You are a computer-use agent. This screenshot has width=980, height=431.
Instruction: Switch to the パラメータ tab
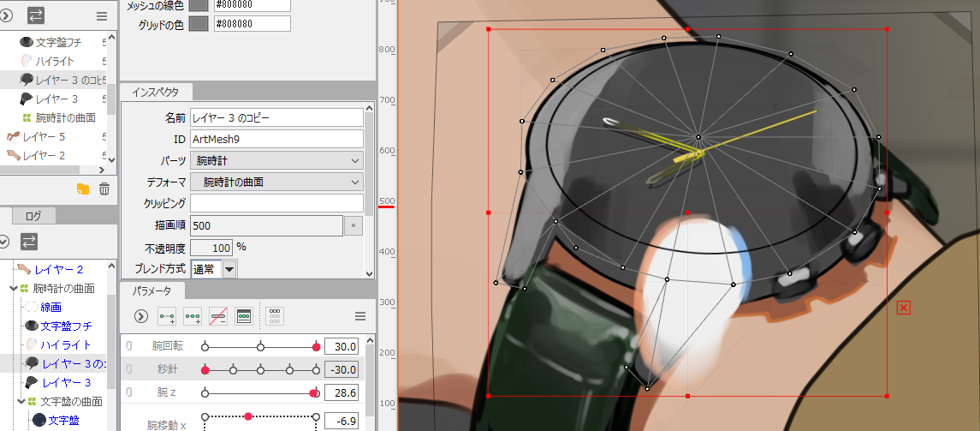click(151, 290)
